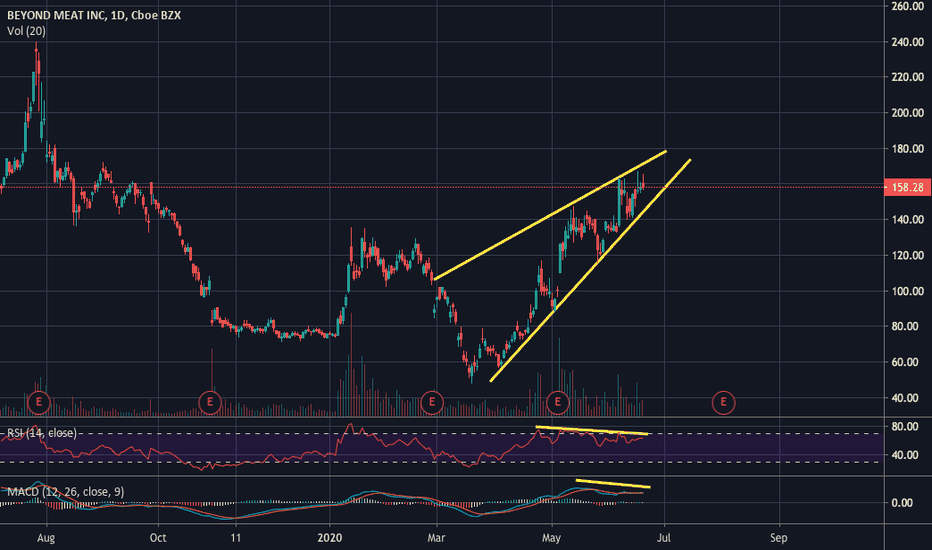Click the earnings marker near November 2019
The height and width of the screenshot is (550, 932).
tap(210, 403)
